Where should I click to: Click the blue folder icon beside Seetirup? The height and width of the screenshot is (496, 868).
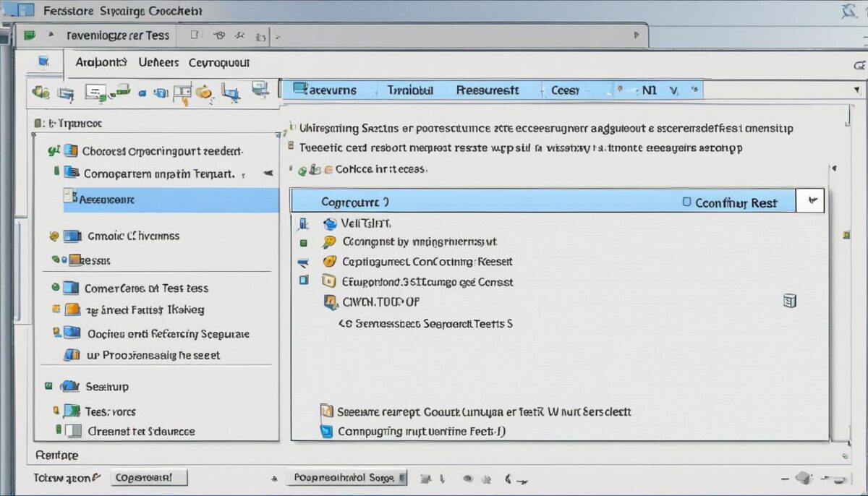(70, 387)
